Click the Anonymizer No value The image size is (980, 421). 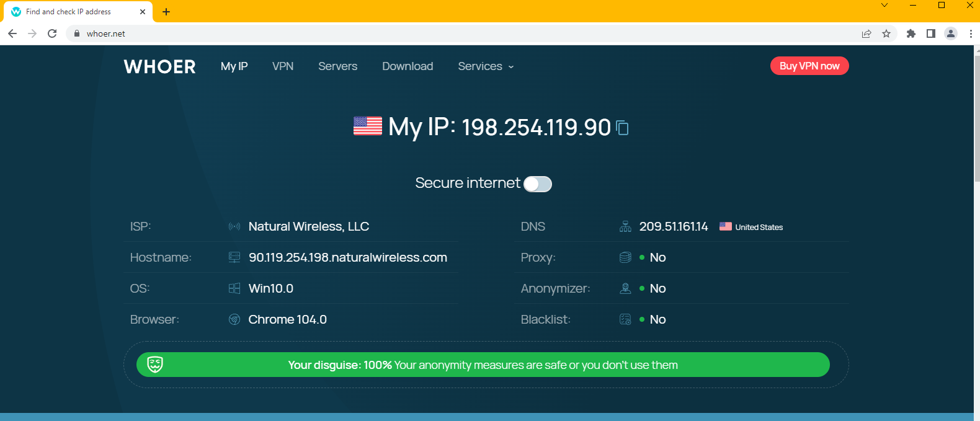point(657,288)
